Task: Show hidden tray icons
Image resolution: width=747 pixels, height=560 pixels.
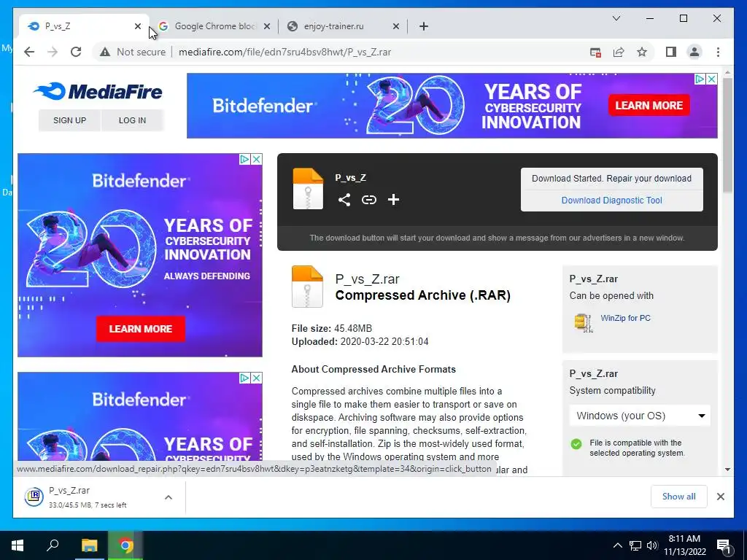Action: [617, 545]
